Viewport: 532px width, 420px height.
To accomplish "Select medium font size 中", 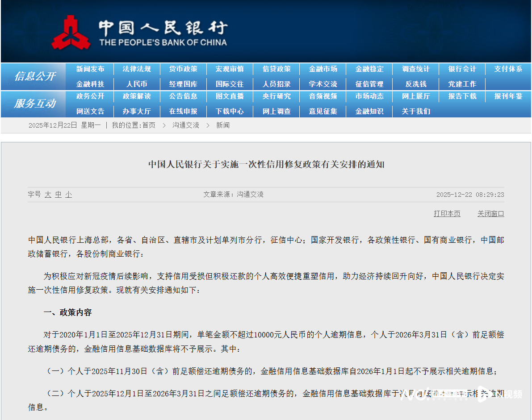I will (x=58, y=195).
